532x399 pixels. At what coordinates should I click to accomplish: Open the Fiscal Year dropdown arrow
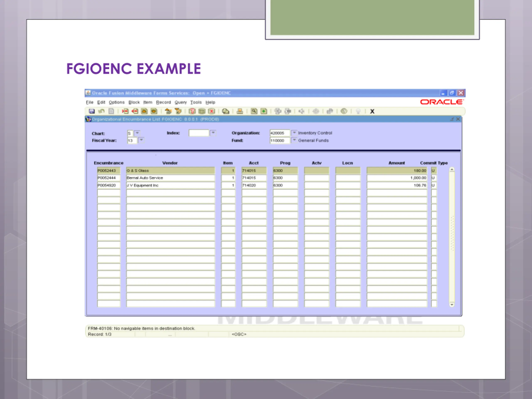point(142,140)
